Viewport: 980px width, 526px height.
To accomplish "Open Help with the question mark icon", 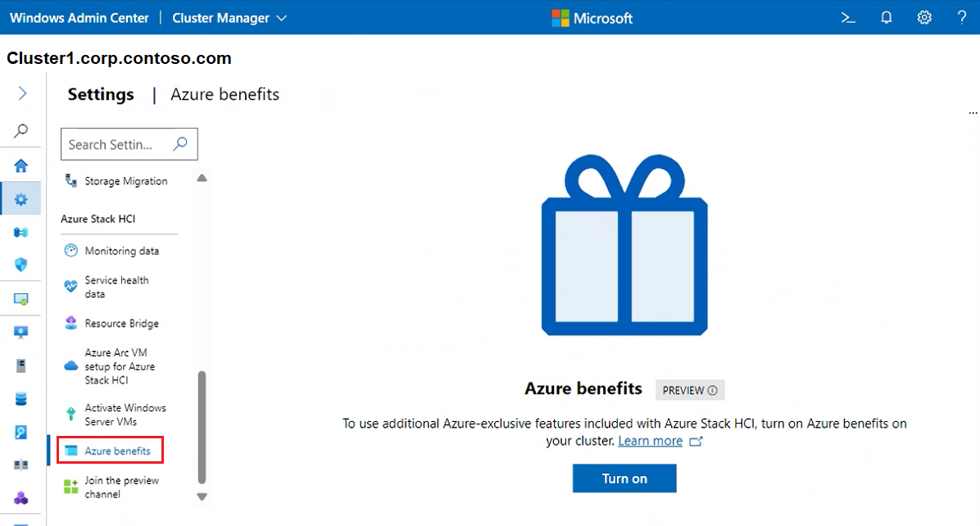I will point(963,17).
